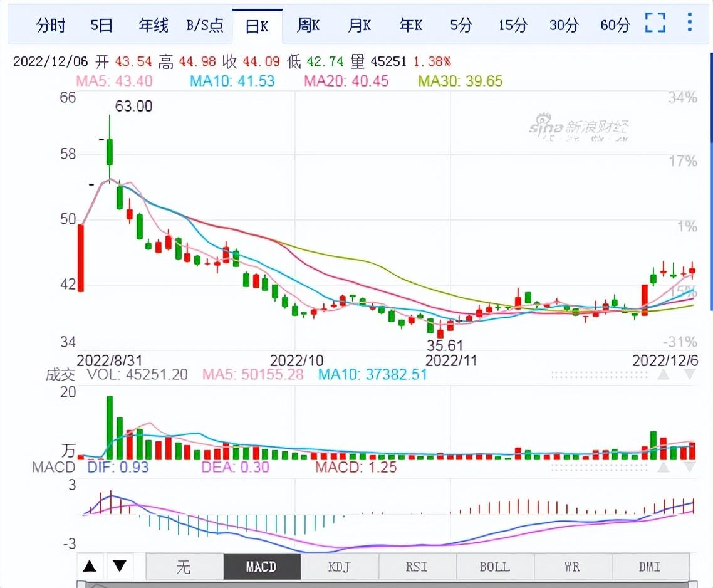Select the RSI indicator button
Image resolution: width=713 pixels, height=588 pixels.
417,567
